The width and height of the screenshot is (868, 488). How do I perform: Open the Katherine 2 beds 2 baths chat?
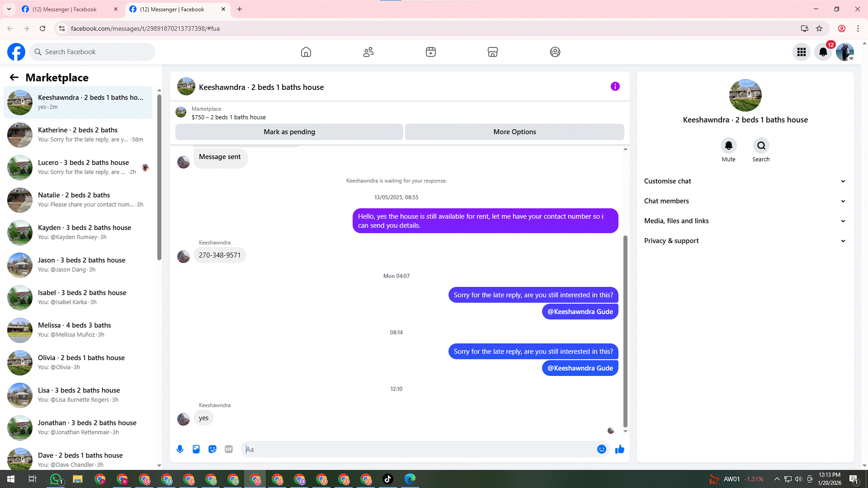(x=78, y=135)
